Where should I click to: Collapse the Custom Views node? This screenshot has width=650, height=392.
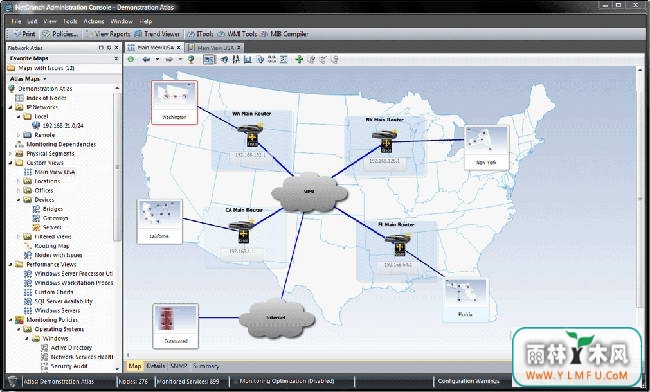(11, 163)
